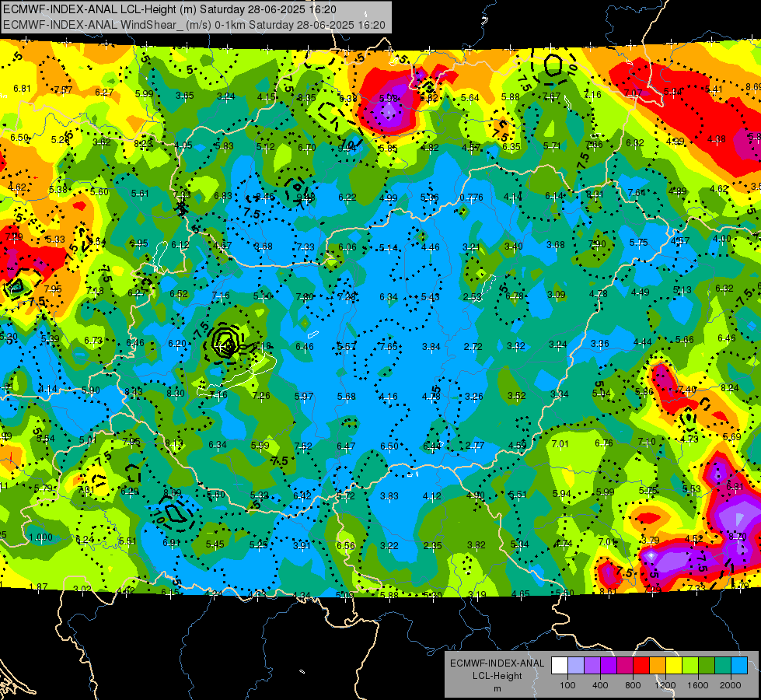Click the grid value 8.23
This screenshot has height=700, width=761.
tap(144, 143)
